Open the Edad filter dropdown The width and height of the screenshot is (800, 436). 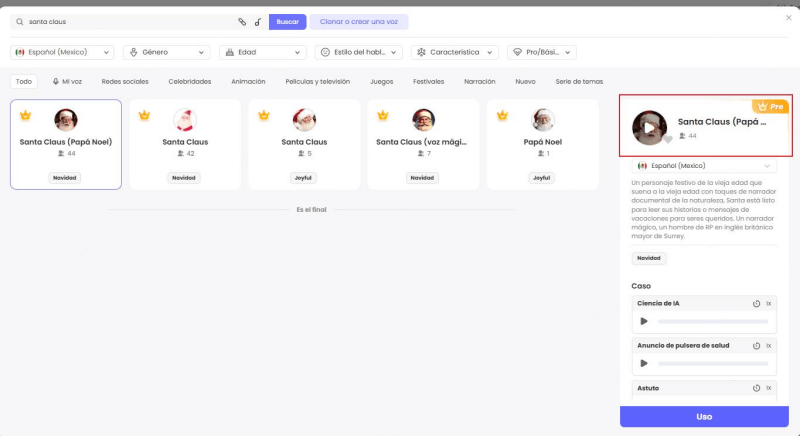coord(263,52)
